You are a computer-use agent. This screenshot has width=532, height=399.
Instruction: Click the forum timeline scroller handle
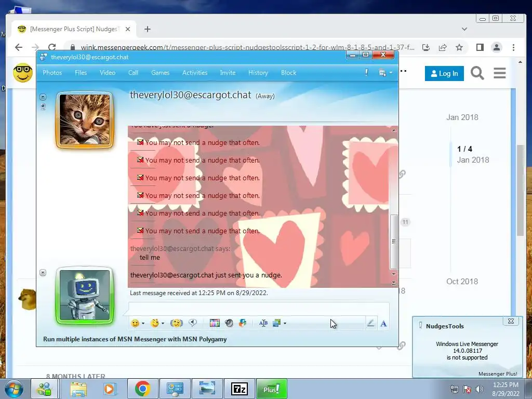[x=451, y=154]
